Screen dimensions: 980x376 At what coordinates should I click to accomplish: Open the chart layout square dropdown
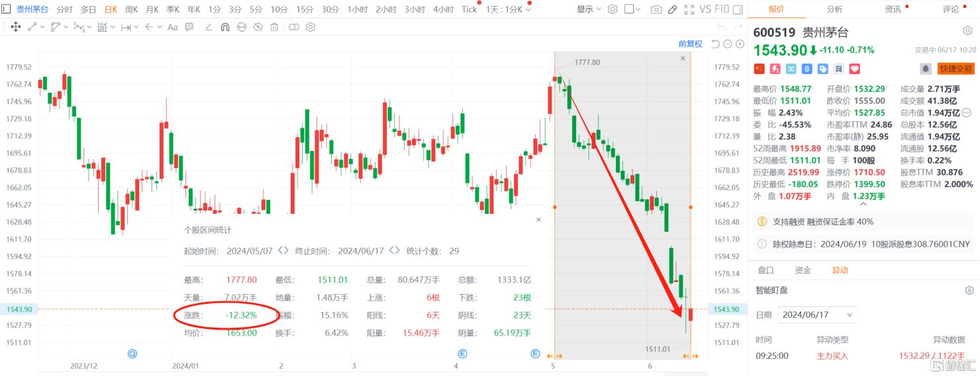632,9
